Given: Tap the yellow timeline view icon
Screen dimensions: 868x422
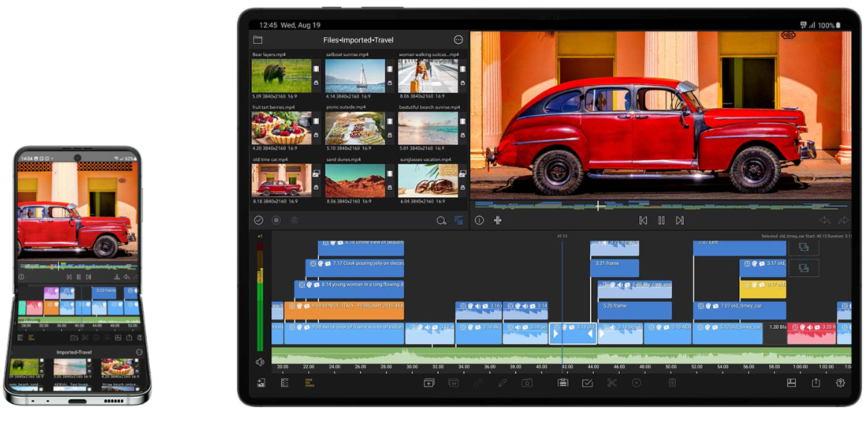Looking at the screenshot, I should [309, 383].
